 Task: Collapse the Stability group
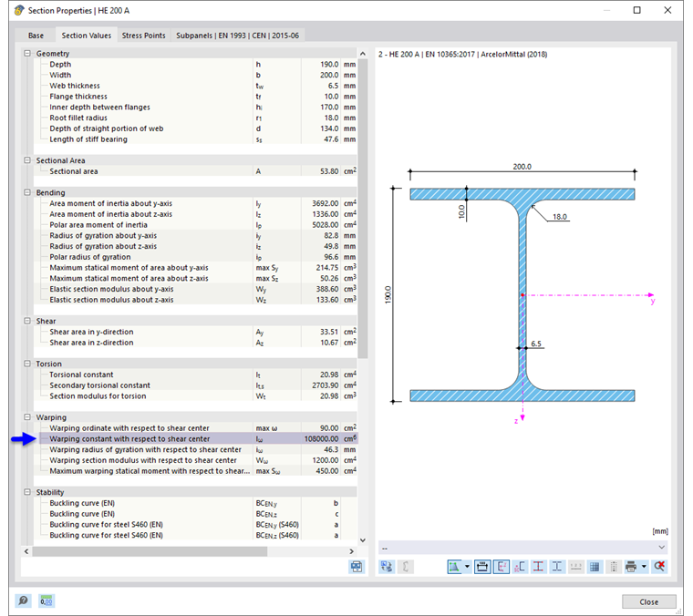coord(27,492)
